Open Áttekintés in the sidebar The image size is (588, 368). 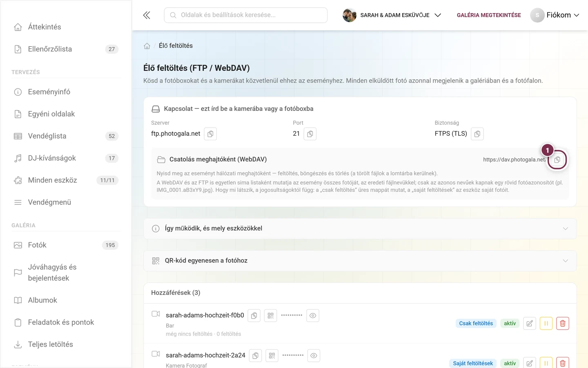click(66, 27)
